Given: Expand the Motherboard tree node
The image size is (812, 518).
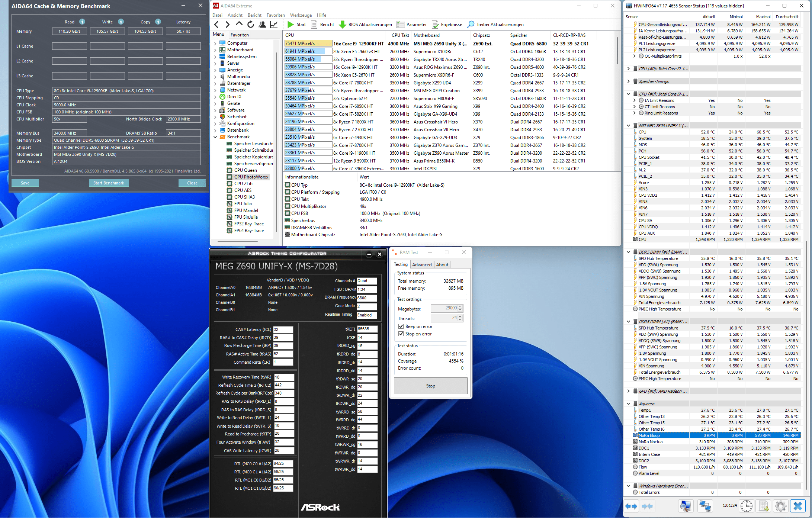Looking at the screenshot, I should [x=215, y=50].
